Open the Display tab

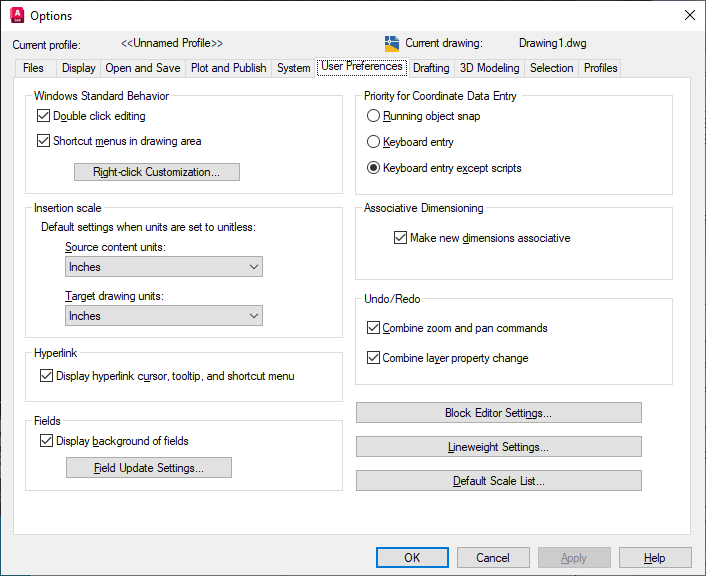(x=79, y=68)
